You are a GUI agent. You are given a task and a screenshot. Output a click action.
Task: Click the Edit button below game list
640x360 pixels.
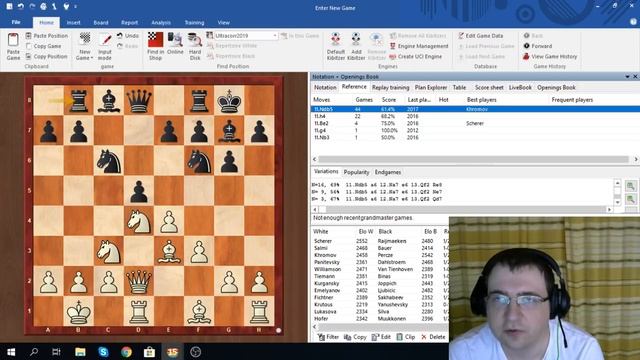pos(381,337)
